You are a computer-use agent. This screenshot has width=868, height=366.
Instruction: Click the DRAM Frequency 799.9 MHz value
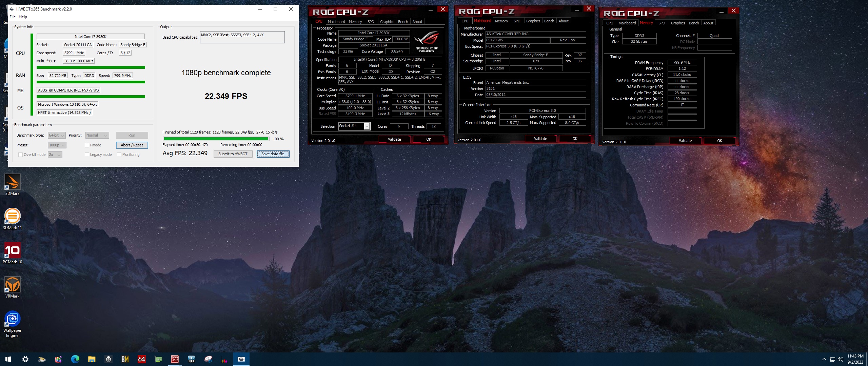pyautogui.click(x=682, y=62)
